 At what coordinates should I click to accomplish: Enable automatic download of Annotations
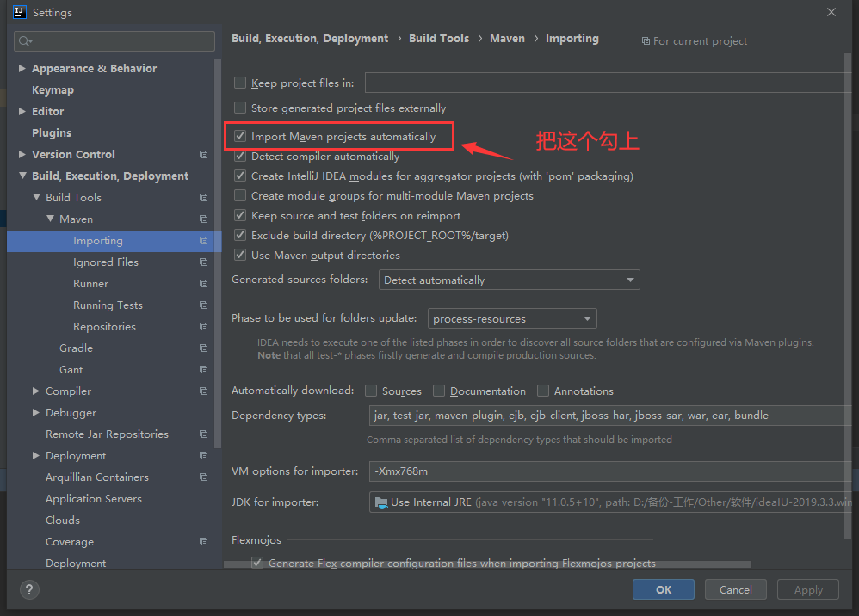(x=543, y=391)
